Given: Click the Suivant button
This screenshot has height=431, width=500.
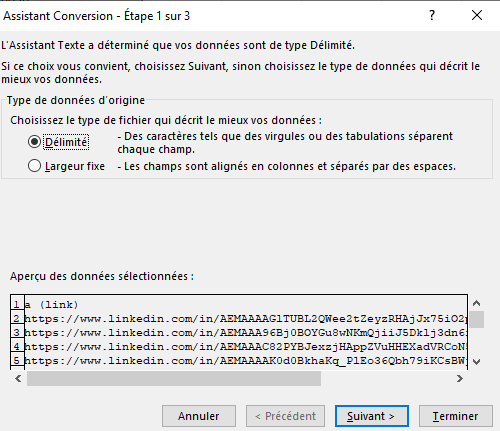Looking at the screenshot, I should pos(372,416).
